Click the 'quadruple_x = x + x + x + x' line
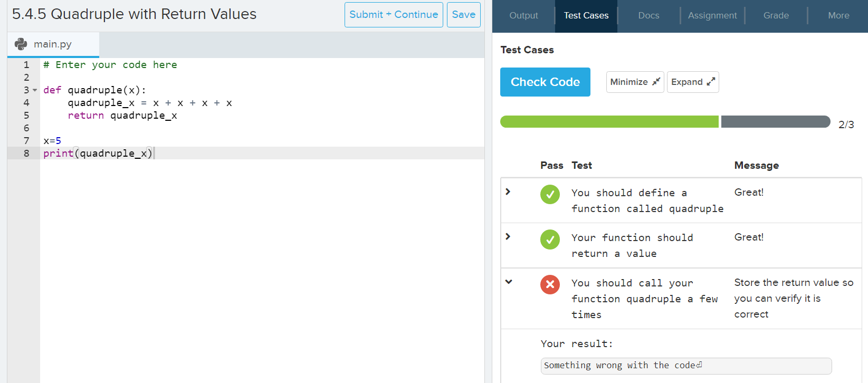Image resolution: width=868 pixels, height=383 pixels. 150,103
